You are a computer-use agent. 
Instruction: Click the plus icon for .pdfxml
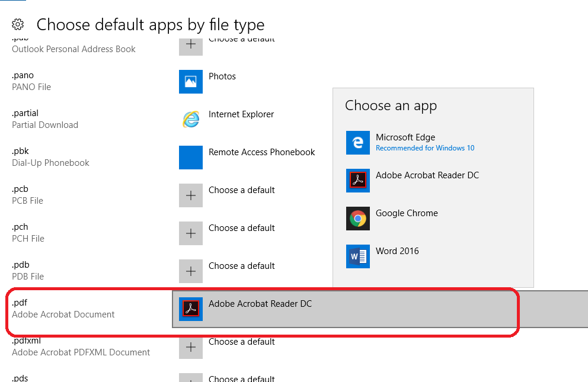[x=191, y=347]
